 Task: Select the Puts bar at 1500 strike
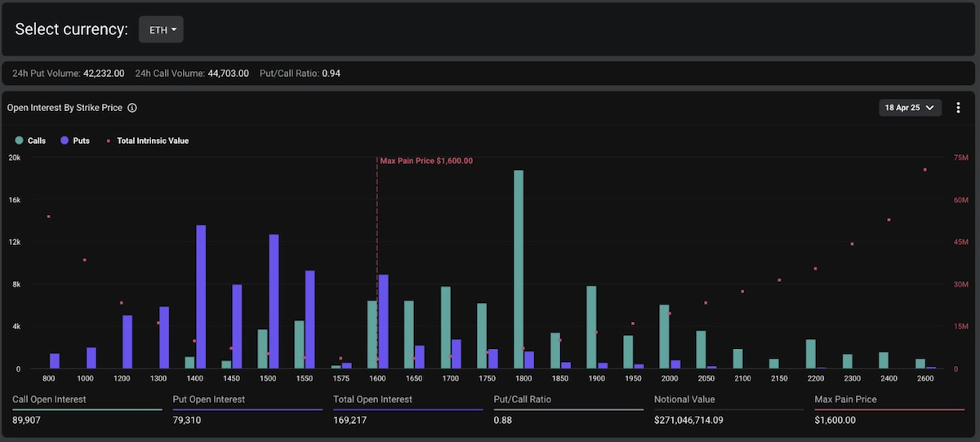point(274,301)
